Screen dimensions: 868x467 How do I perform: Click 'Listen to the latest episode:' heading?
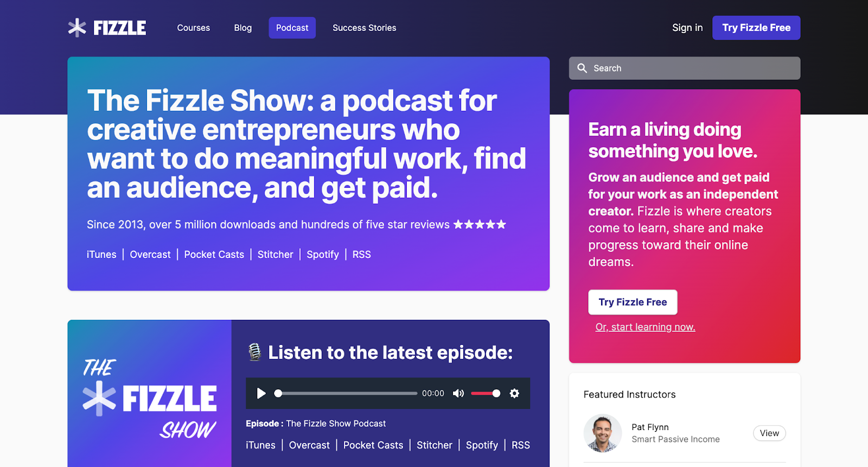point(391,352)
